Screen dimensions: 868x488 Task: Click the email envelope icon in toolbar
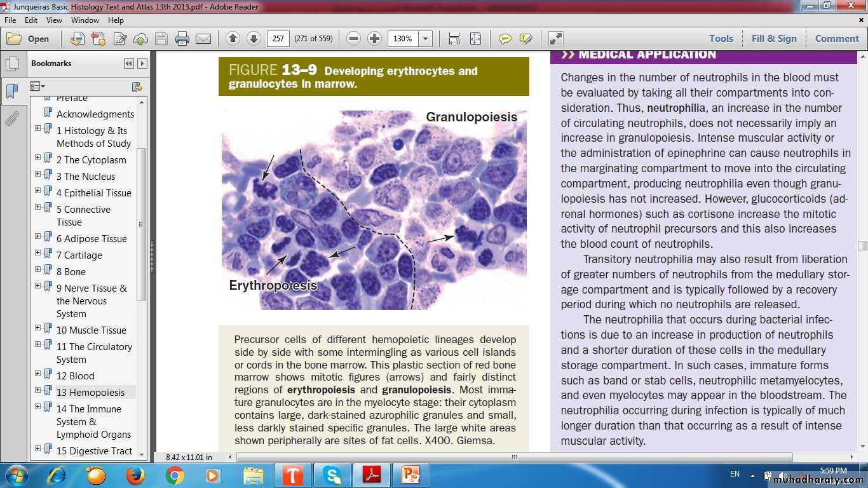(203, 39)
